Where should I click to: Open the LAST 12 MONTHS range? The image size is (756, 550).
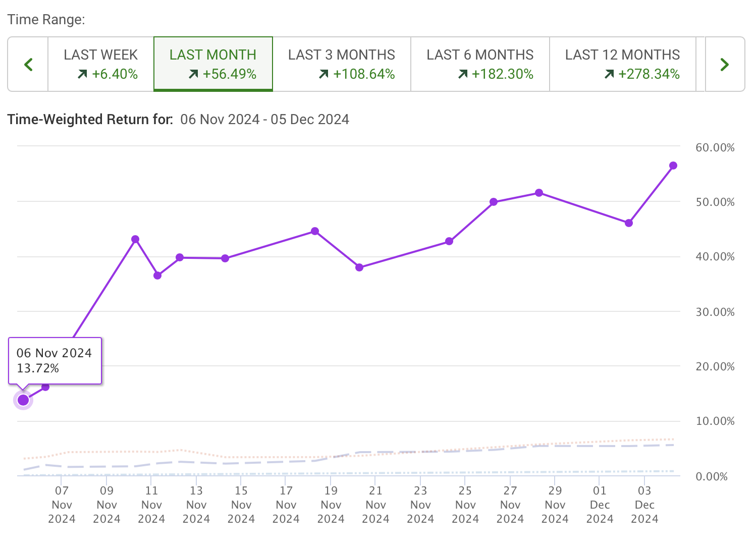pos(622,64)
